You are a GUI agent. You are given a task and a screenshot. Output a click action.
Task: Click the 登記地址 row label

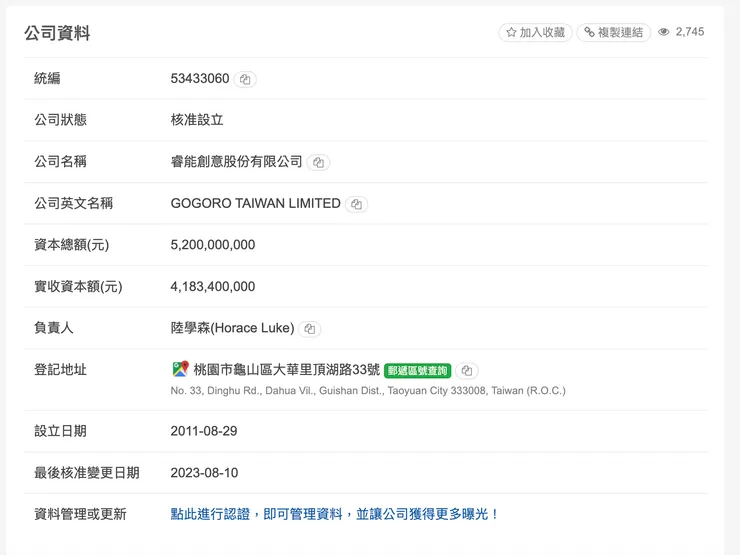point(60,370)
